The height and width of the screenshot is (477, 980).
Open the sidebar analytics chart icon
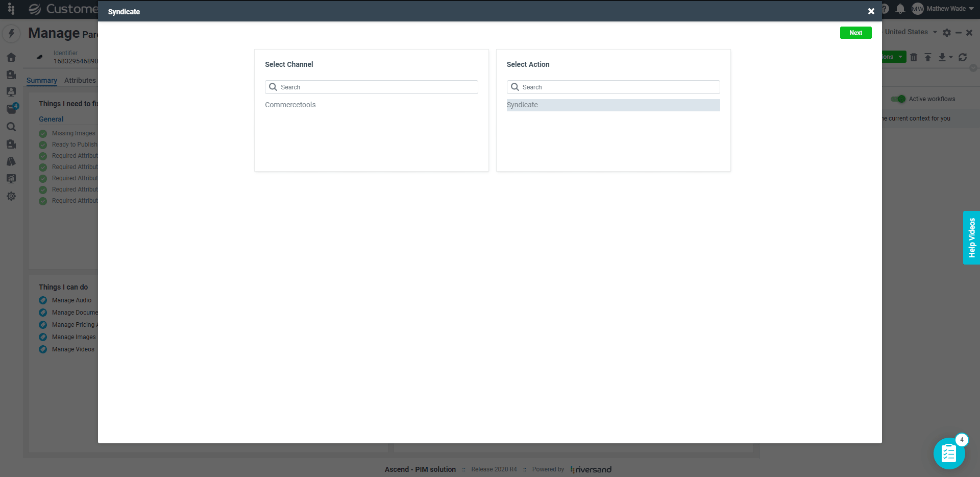tap(11, 179)
